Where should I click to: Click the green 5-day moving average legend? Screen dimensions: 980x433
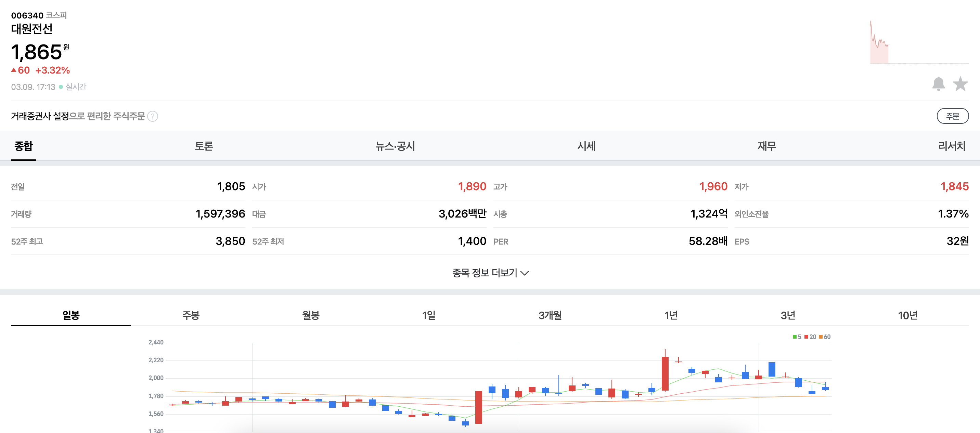tap(797, 337)
